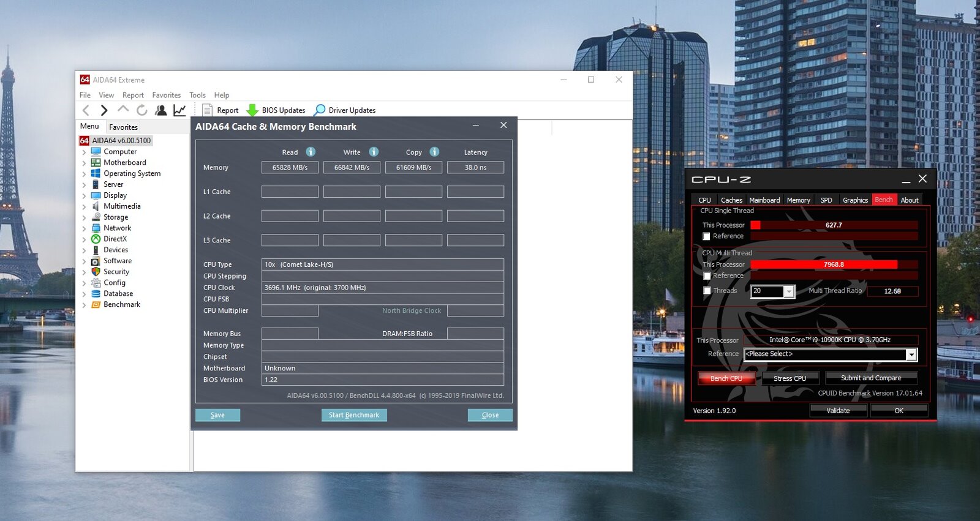The height and width of the screenshot is (521, 980).
Task: Open the Graphics tab in CPU-Z
Action: pyautogui.click(x=855, y=200)
